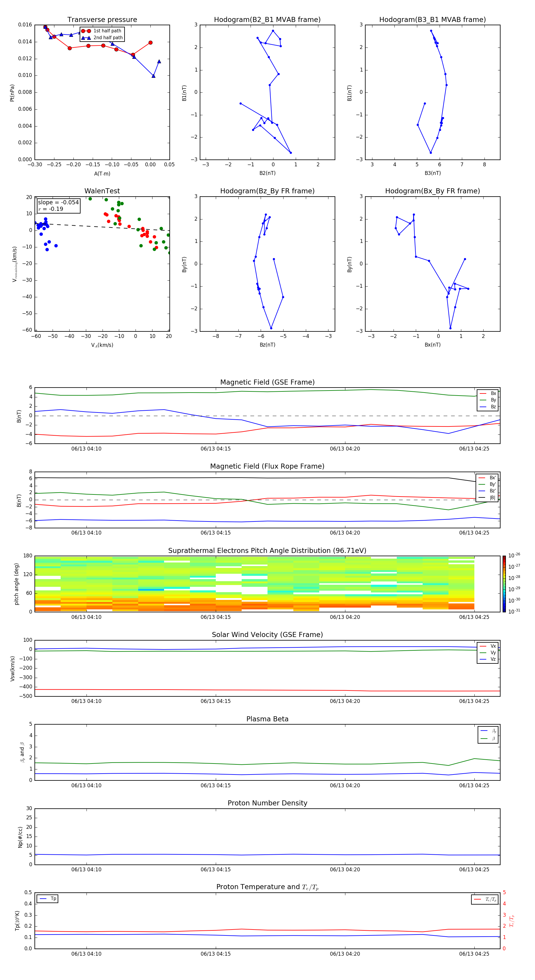Click the Transverse pressure plot title
The width and height of the screenshot is (535, 980).
point(102,20)
